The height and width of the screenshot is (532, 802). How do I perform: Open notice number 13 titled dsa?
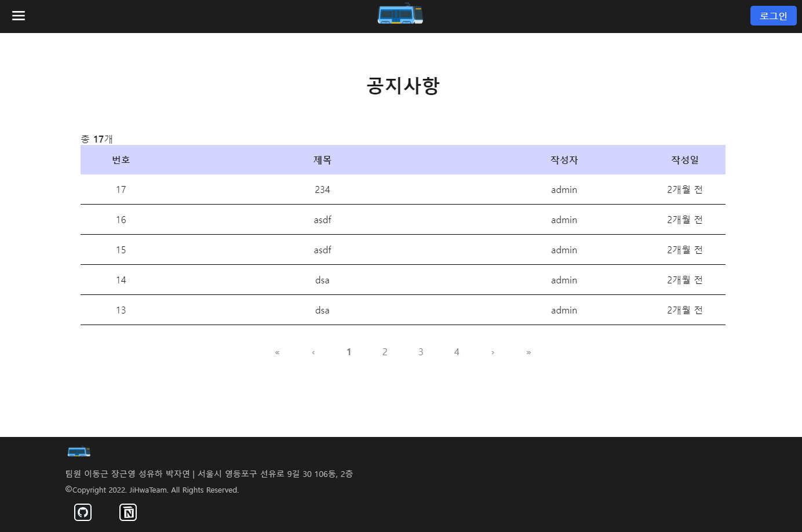click(322, 310)
